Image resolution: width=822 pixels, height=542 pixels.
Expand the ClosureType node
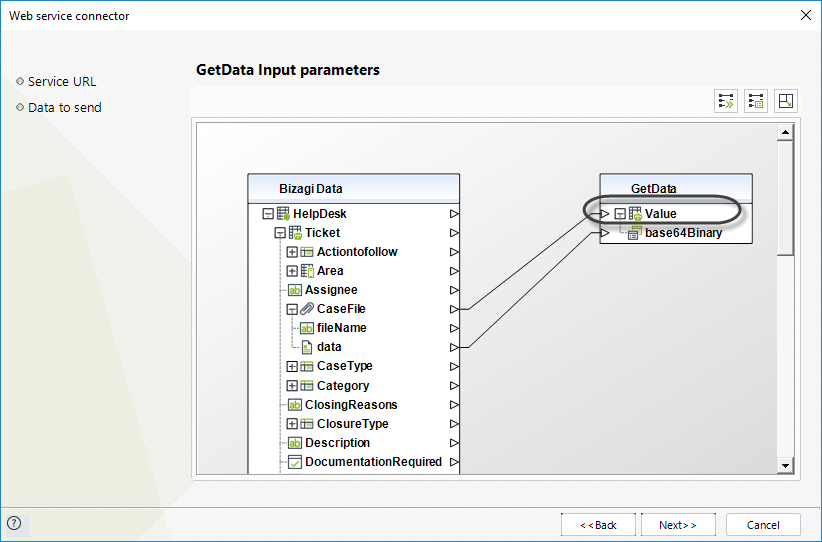point(292,424)
